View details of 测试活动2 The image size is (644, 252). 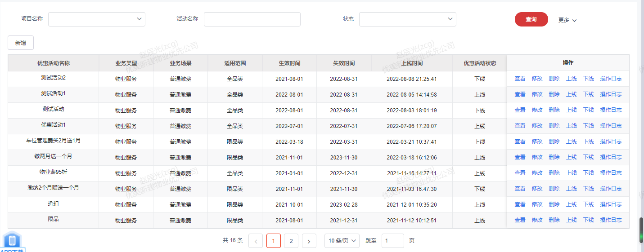520,79
